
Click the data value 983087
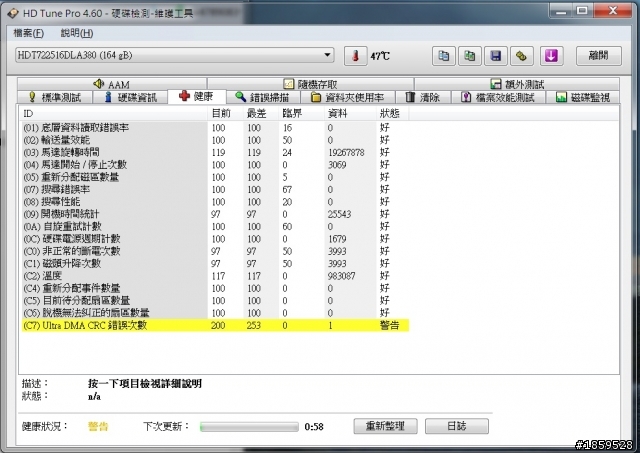[x=341, y=276]
